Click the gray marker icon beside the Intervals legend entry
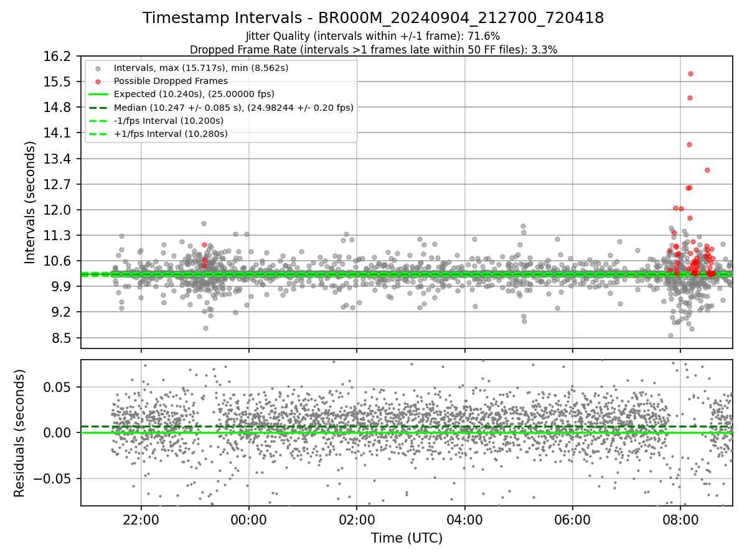Screen dimensions: 747x560 point(98,68)
